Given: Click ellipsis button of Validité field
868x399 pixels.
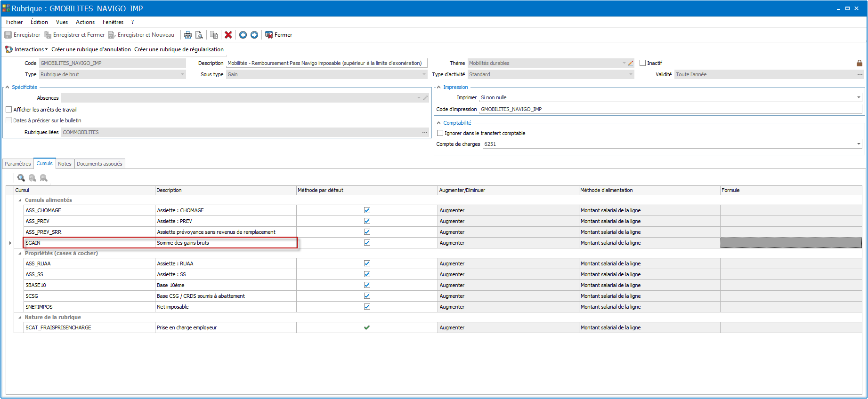Looking at the screenshot, I should tap(860, 74).
